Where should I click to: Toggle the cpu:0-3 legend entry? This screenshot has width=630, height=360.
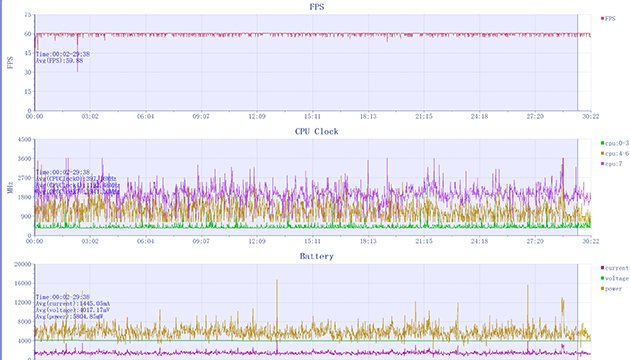[x=615, y=143]
